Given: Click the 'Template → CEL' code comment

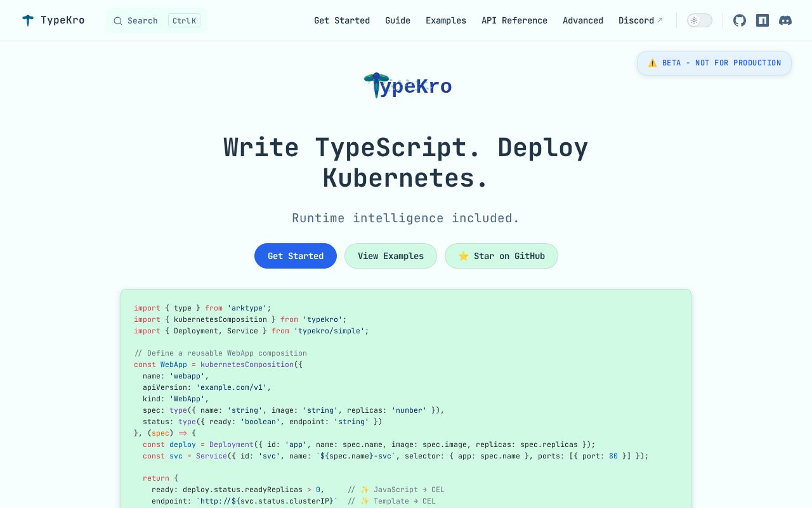Looking at the screenshot, I should [x=391, y=501].
